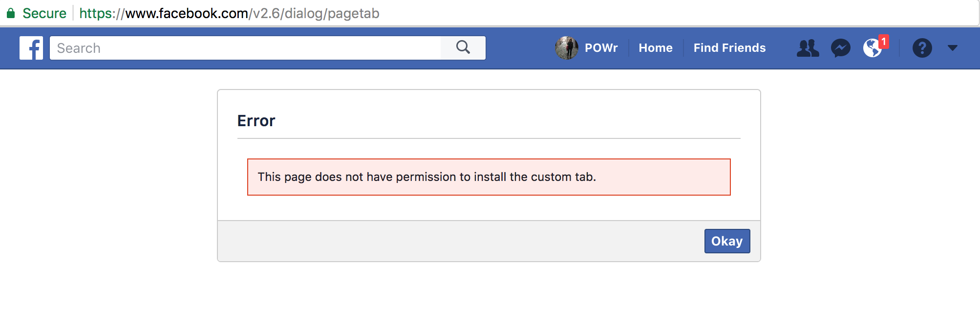The image size is (980, 313).
Task: Focus the Facebook Search input field
Action: coord(245,48)
